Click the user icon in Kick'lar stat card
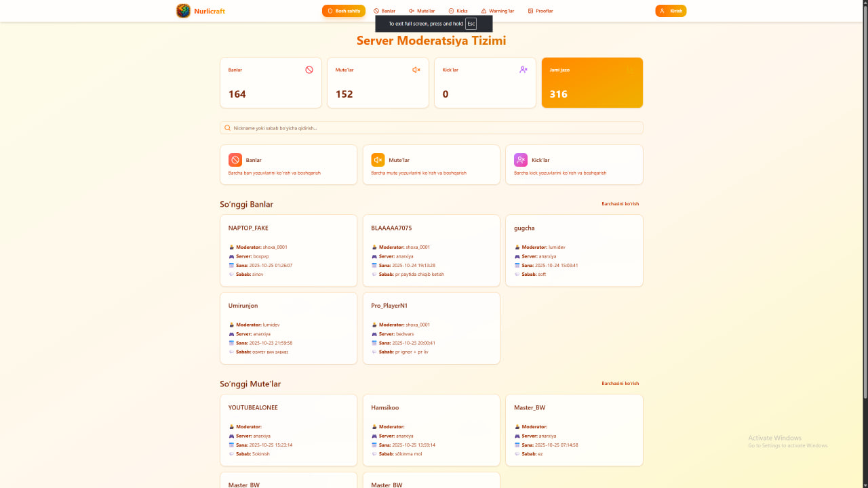The height and width of the screenshot is (488, 868). pyautogui.click(x=524, y=70)
